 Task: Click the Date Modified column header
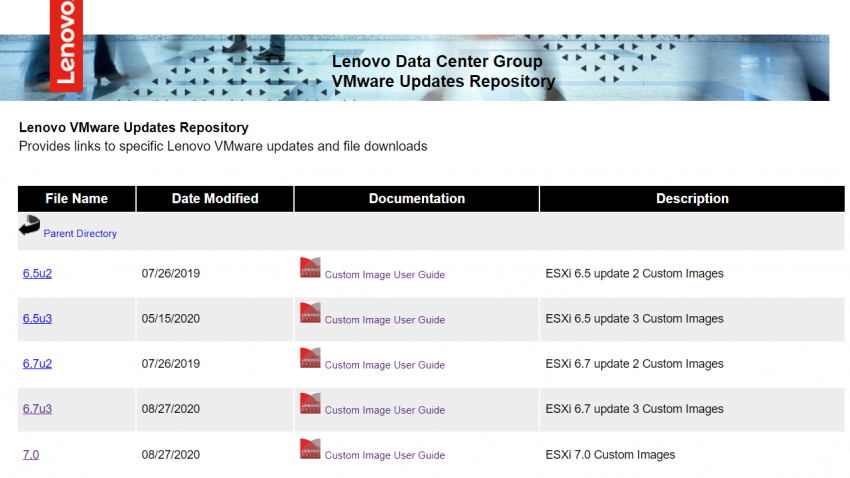click(215, 199)
